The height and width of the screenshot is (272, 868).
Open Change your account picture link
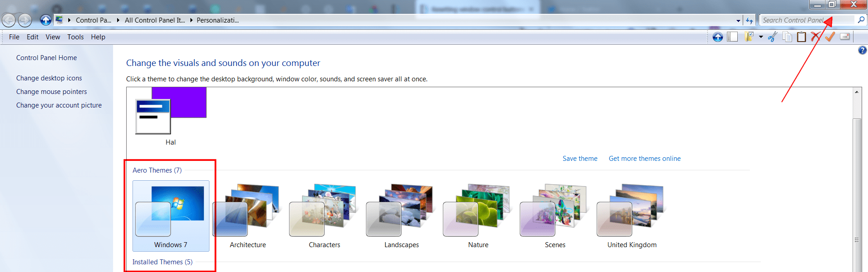(x=59, y=105)
